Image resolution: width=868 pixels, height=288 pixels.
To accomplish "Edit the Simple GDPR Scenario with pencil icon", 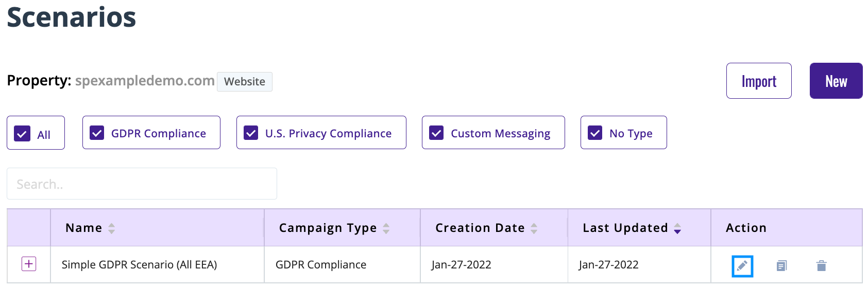I will 742,266.
